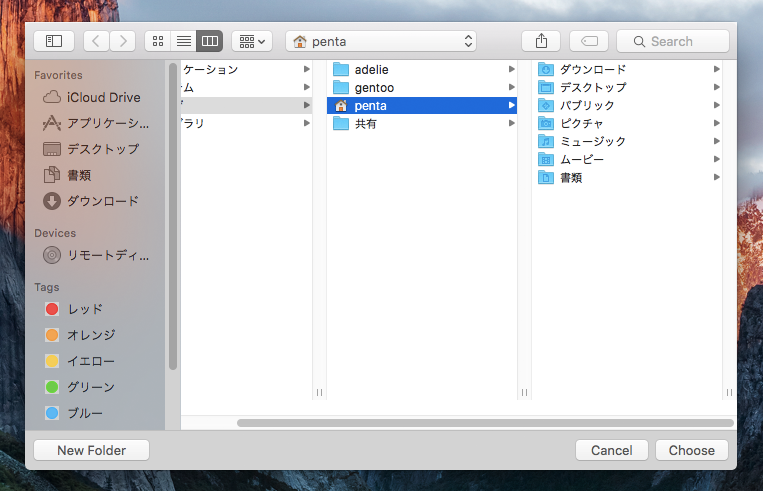Open the penta path popup menu
The image size is (763, 491).
pyautogui.click(x=381, y=41)
